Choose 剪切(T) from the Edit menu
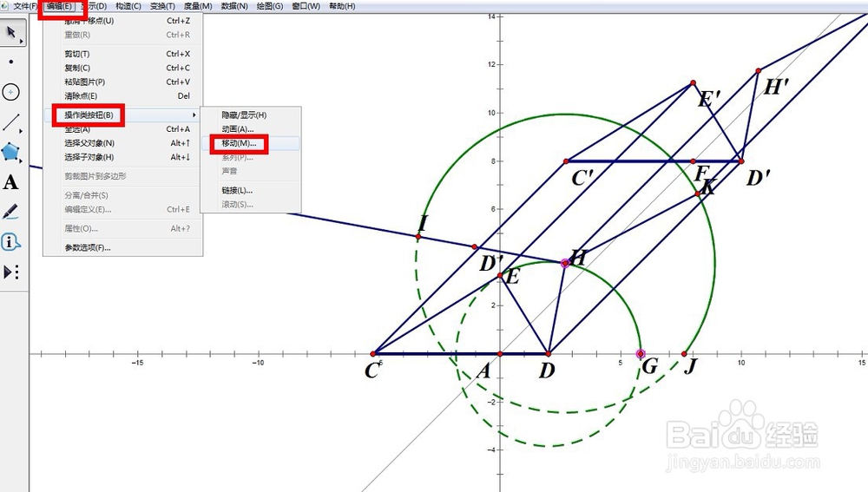 click(x=123, y=54)
